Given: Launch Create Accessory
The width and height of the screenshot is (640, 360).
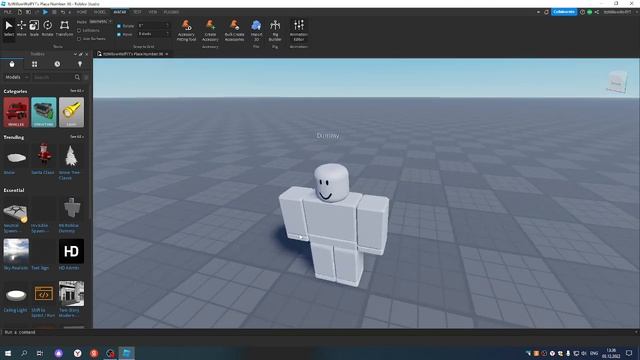Looking at the screenshot, I should coord(210,30).
